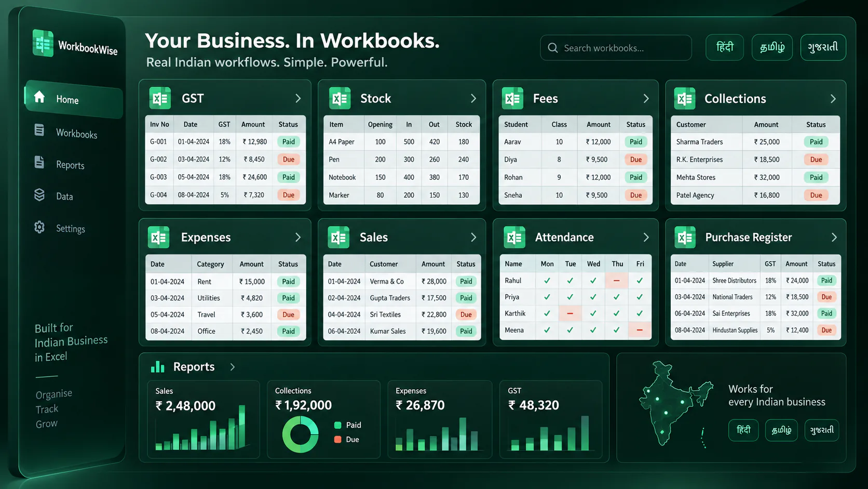Expand the Purchase Register card chevron

point(834,237)
